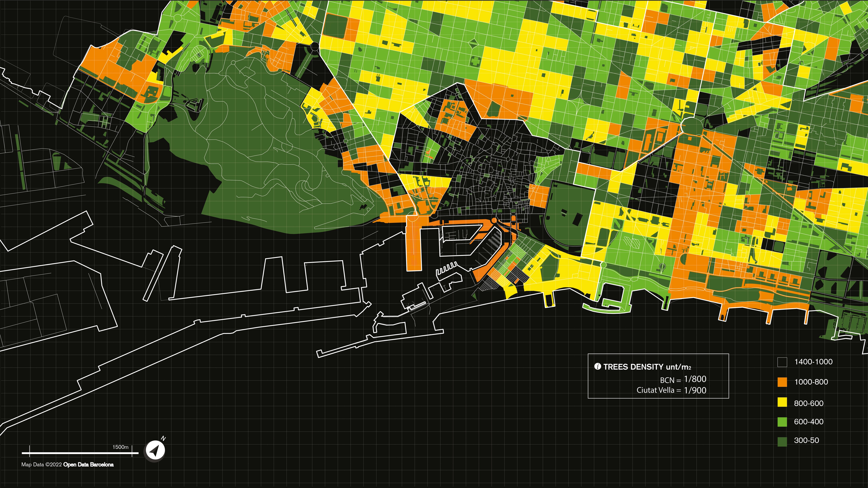868x488 pixels.
Task: Open the Open Data Barcelona credit link
Action: [88, 465]
